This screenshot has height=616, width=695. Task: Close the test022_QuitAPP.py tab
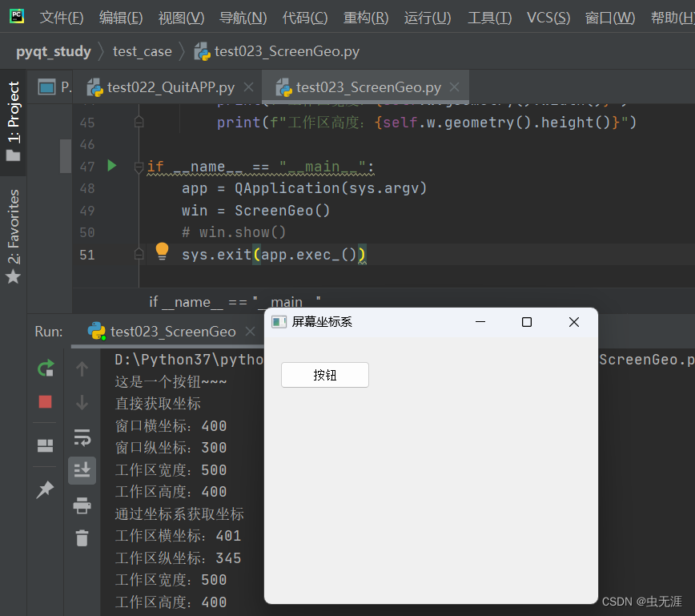click(x=249, y=87)
